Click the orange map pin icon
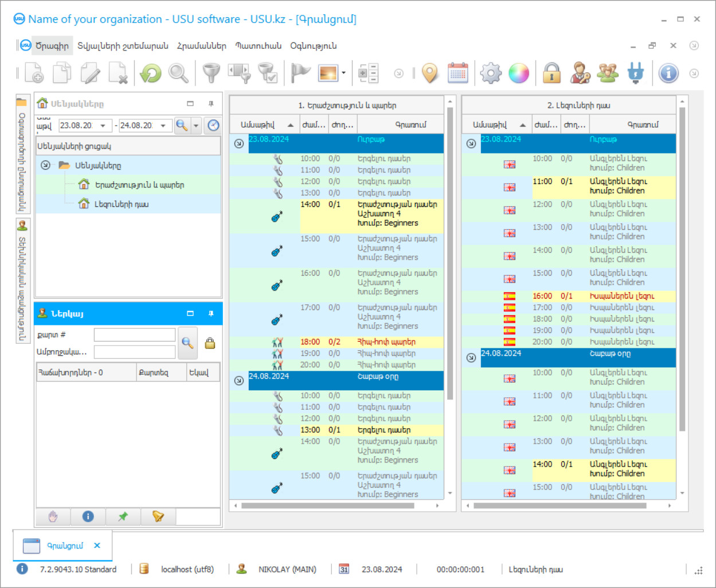 (430, 73)
